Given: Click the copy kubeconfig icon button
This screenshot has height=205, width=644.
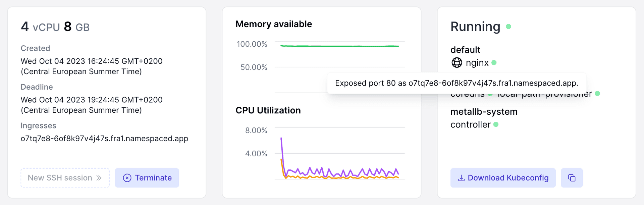Looking at the screenshot, I should tap(572, 178).
